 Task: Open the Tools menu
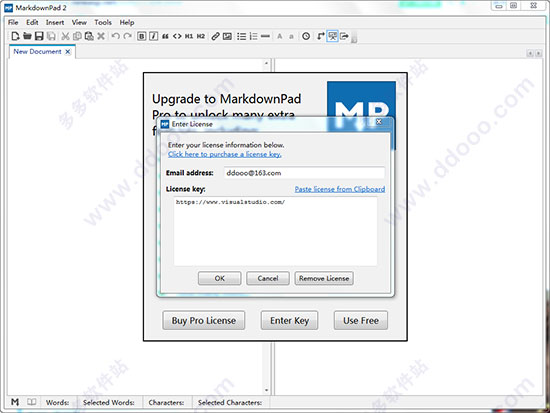point(103,22)
